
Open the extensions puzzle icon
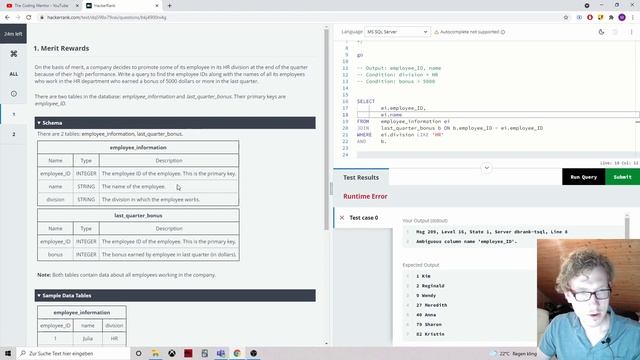(x=611, y=18)
